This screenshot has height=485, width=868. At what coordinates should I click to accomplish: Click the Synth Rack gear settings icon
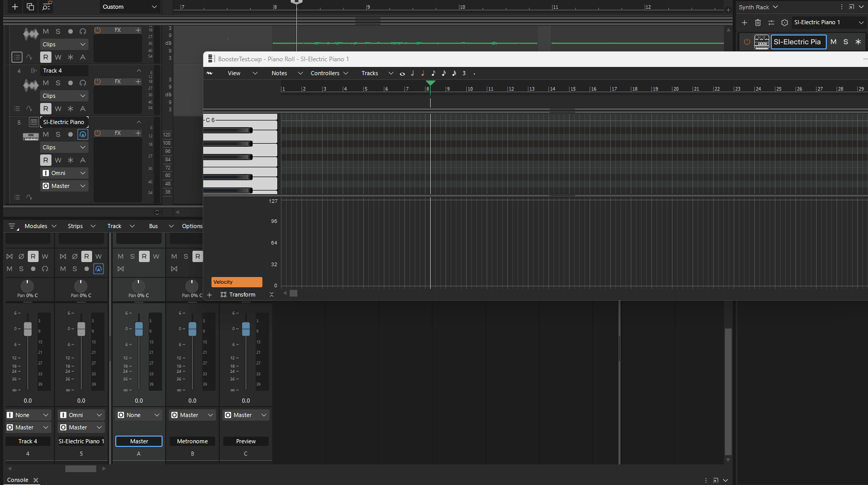click(784, 23)
